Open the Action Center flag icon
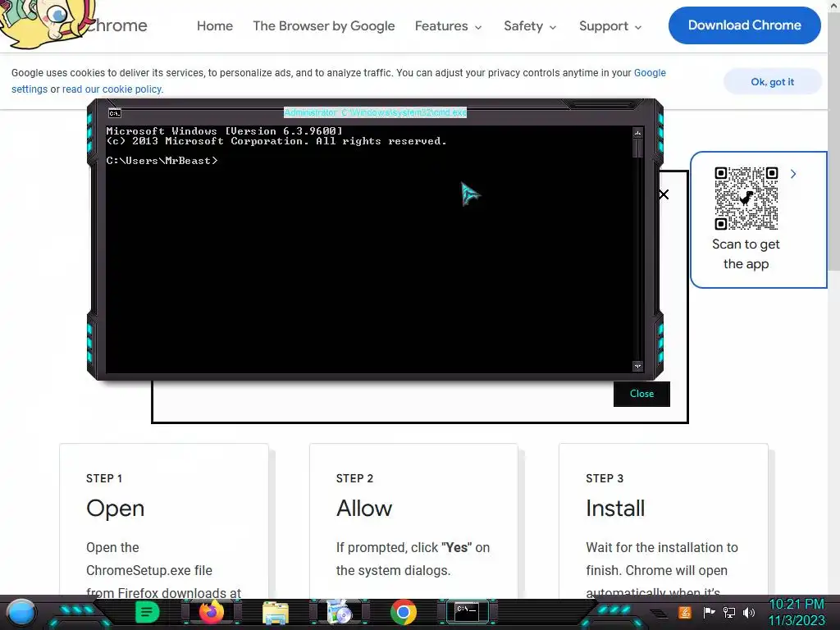Image resolution: width=840 pixels, height=630 pixels. click(x=709, y=612)
